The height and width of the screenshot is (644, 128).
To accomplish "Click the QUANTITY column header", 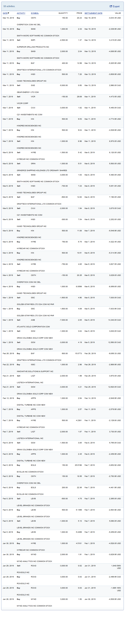I will pos(63,13).
